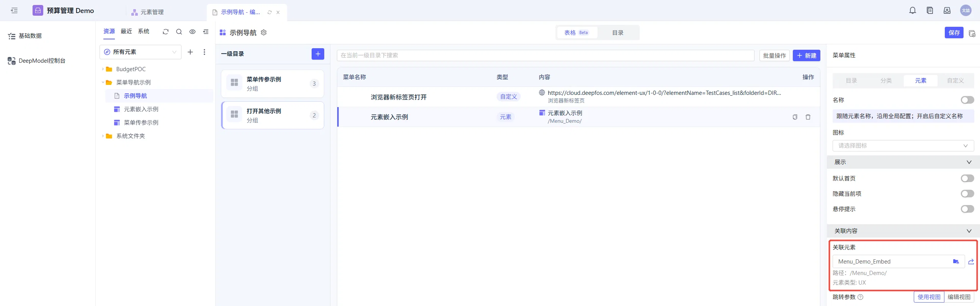
Task: Open linked element via share arrow icon
Action: pos(971,262)
